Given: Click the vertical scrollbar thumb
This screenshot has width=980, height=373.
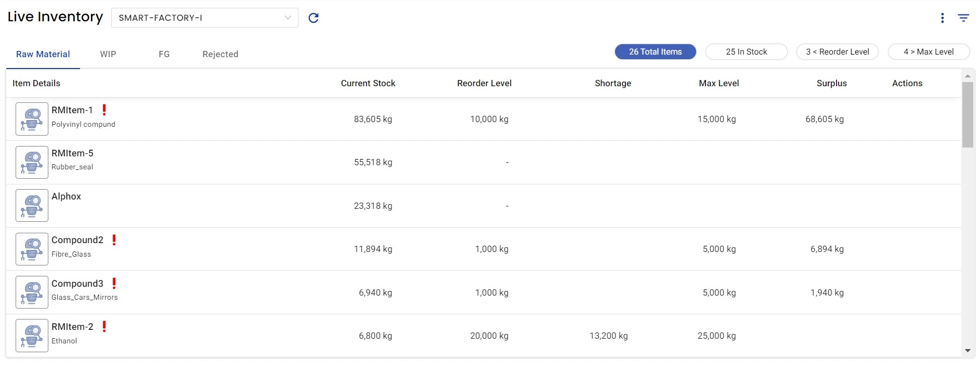Looking at the screenshot, I should 968,115.
